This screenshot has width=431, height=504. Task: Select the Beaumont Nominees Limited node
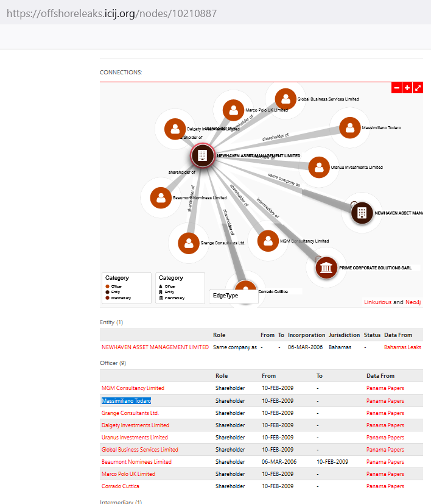tap(161, 197)
